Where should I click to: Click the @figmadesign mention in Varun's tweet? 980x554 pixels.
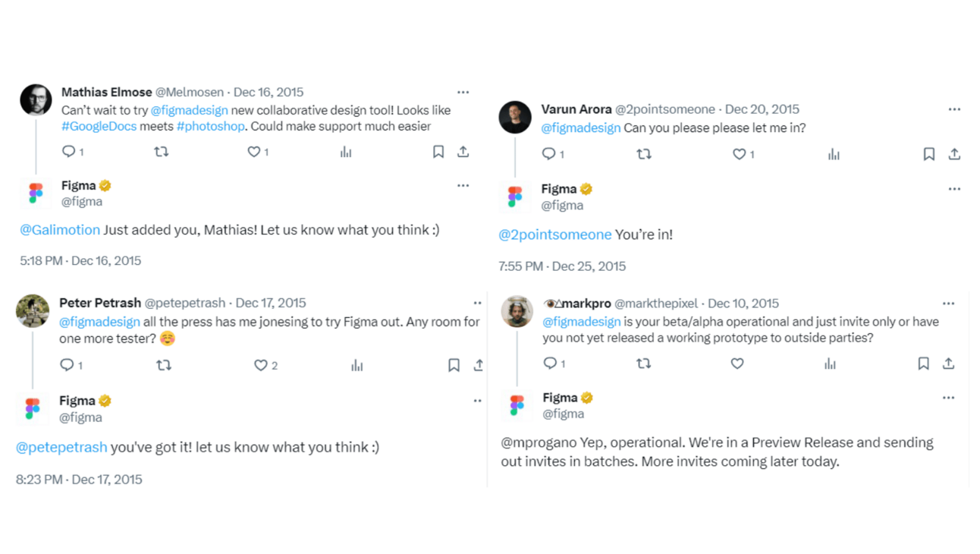[x=580, y=127]
